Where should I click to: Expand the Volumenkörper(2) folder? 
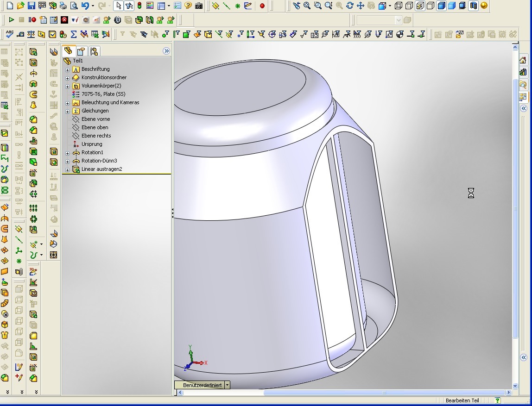(x=67, y=86)
